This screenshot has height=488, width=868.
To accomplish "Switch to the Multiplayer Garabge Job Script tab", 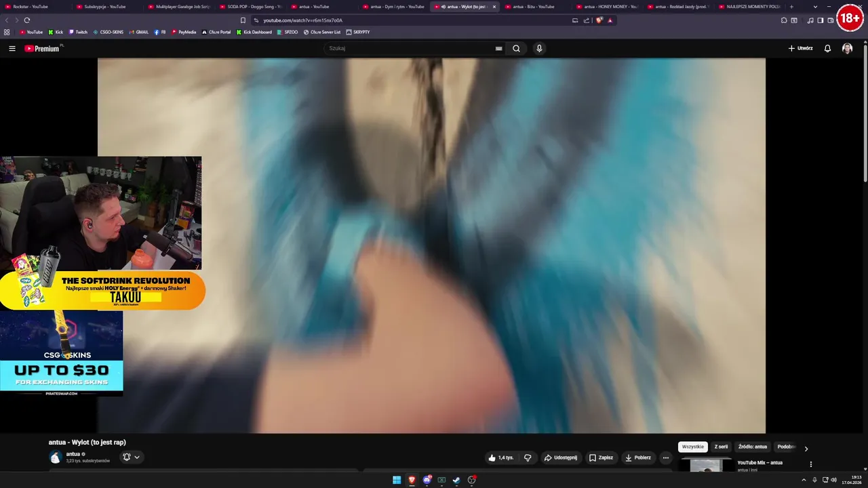I will coord(180,7).
